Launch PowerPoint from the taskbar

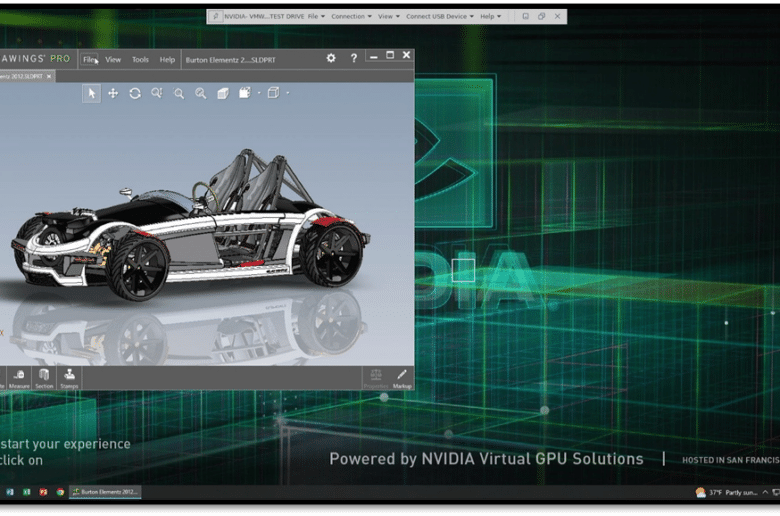click(x=43, y=492)
